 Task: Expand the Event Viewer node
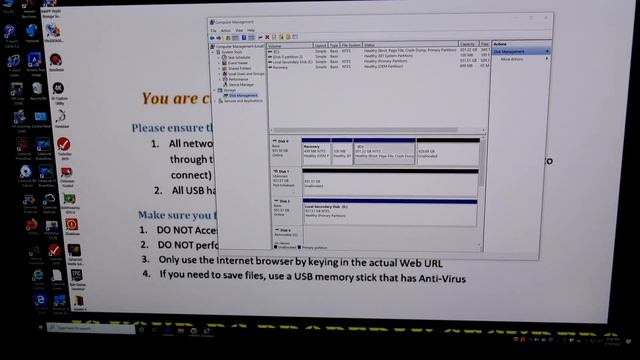pos(219,63)
